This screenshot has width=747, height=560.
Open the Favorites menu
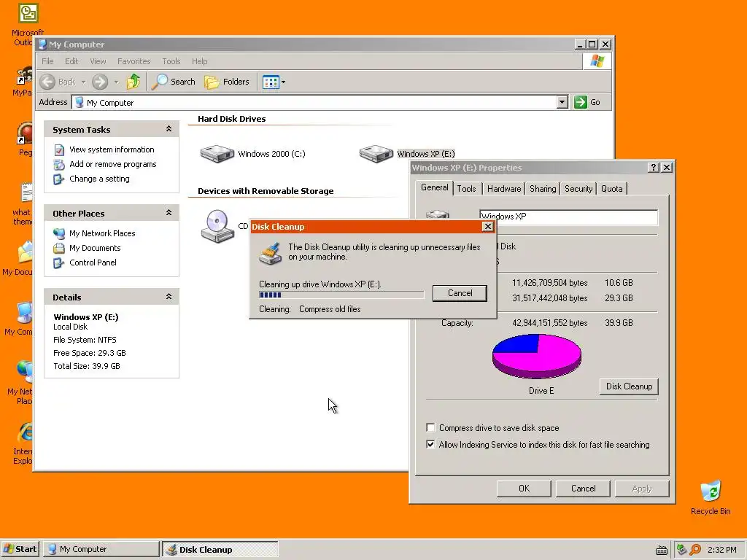(134, 61)
